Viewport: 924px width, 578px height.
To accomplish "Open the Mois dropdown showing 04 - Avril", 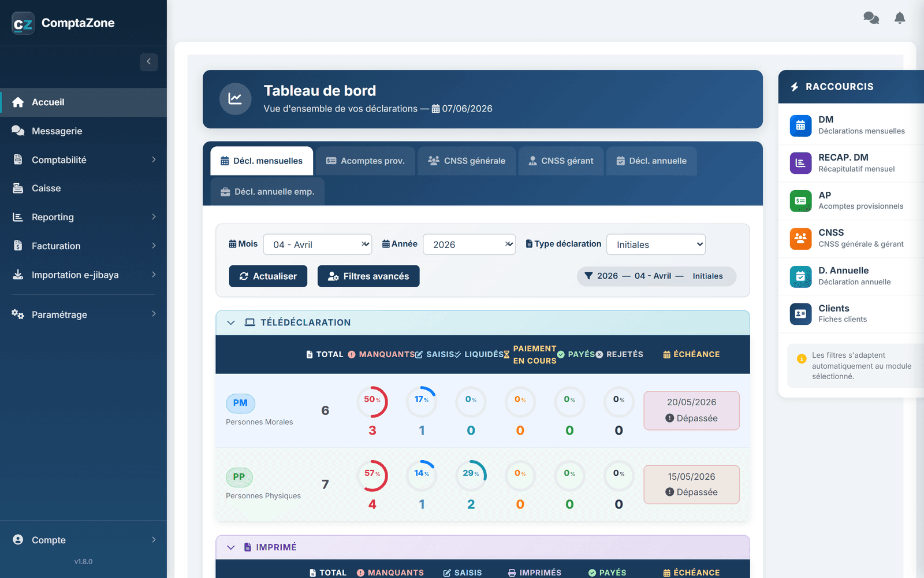I will tap(318, 244).
